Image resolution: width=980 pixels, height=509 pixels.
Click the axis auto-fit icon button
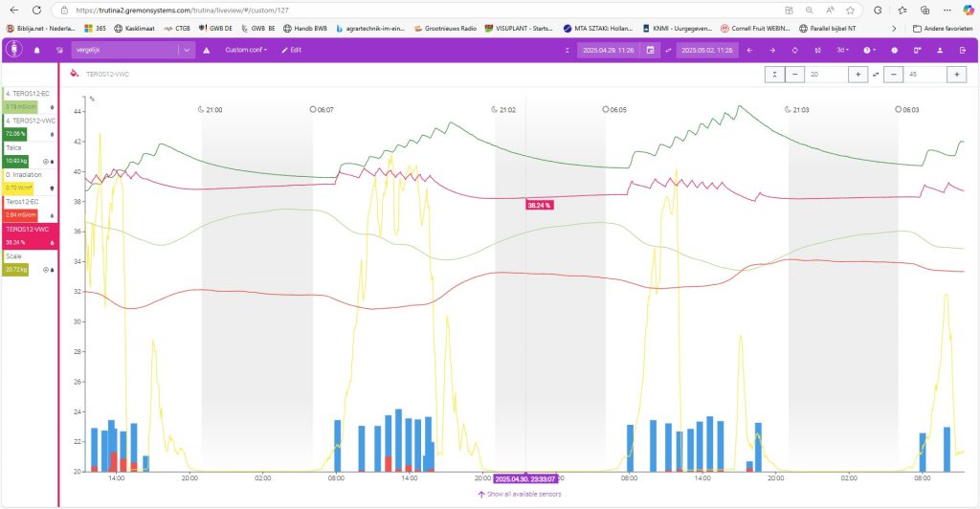pyautogui.click(x=774, y=75)
